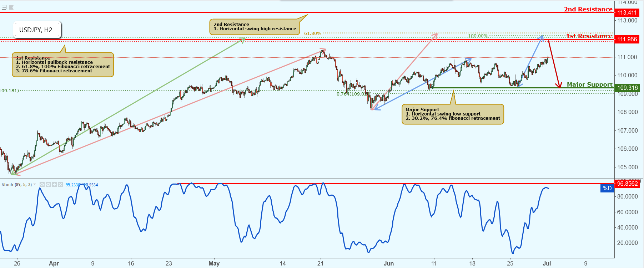Click the 96.8562 stochastic level label
The width and height of the screenshot is (644, 268).
click(627, 184)
